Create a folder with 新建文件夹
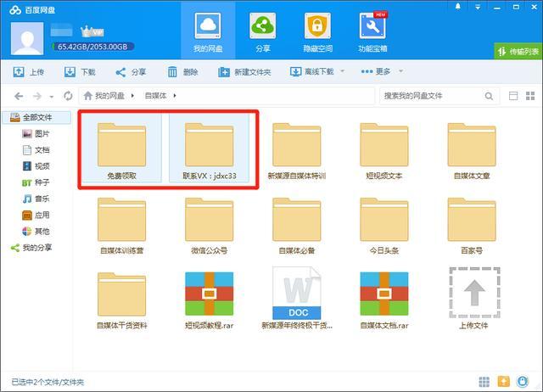This screenshot has height=392, width=543. [244, 71]
